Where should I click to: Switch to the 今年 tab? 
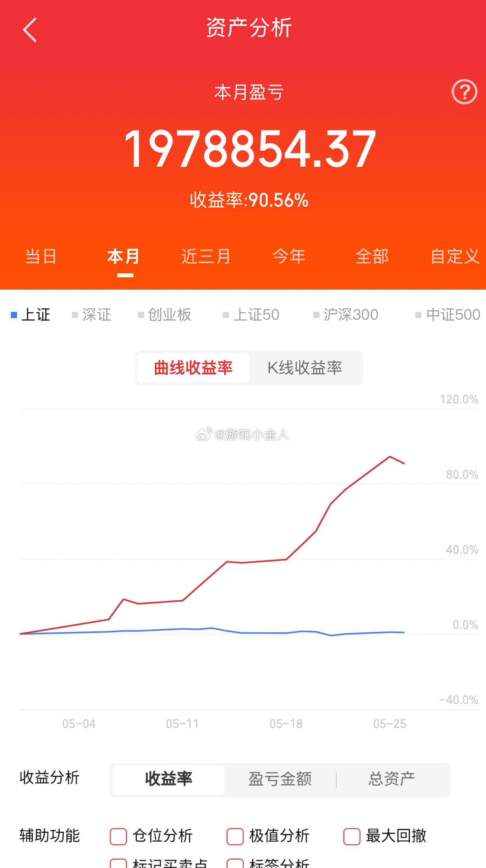[x=289, y=257]
